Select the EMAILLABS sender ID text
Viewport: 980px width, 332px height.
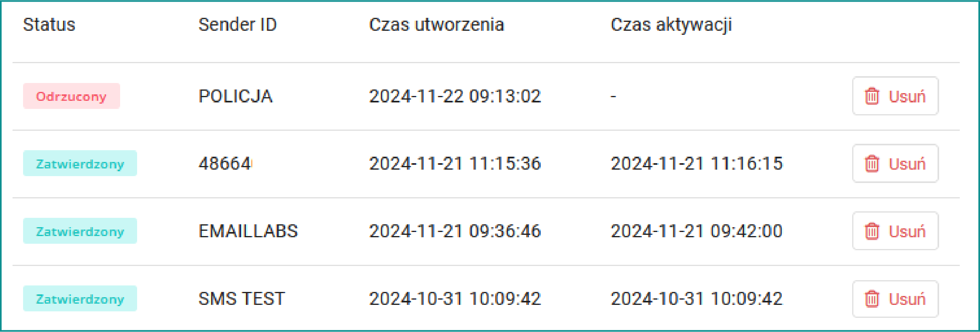[x=248, y=231]
